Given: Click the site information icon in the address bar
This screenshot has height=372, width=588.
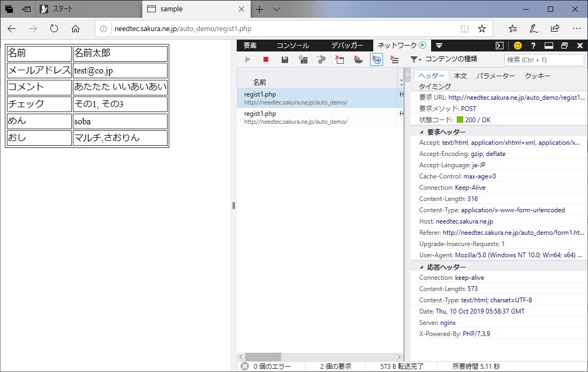Looking at the screenshot, I should (103, 29).
